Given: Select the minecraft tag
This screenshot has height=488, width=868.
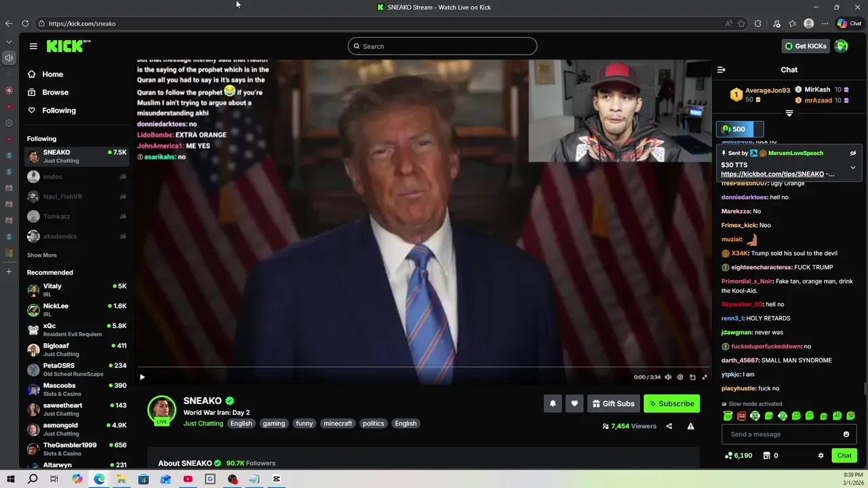Looking at the screenshot, I should (338, 424).
